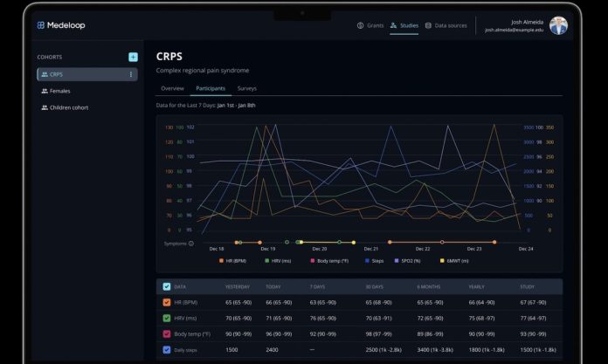This screenshot has height=364, width=608.
Task: Disable the Body temp row checkbox
Action: pyautogui.click(x=167, y=333)
